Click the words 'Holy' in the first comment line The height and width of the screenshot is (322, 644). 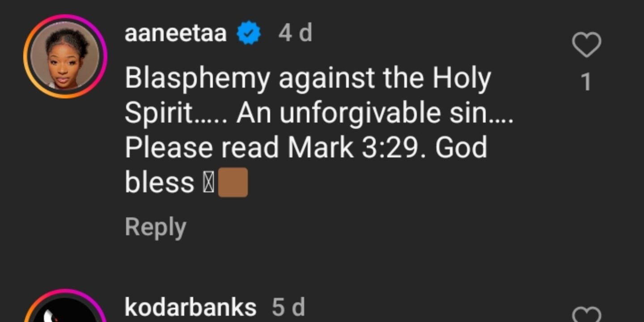coord(462,79)
